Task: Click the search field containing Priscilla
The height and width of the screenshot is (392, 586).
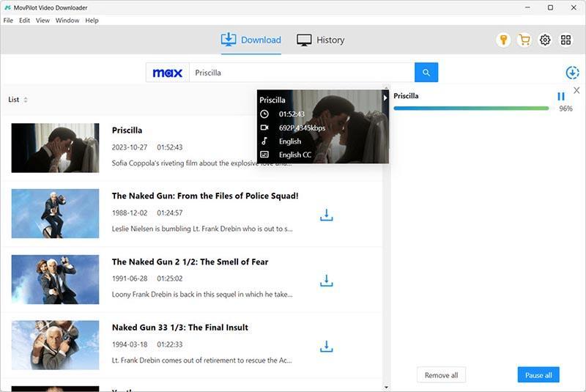Action: 302,73
